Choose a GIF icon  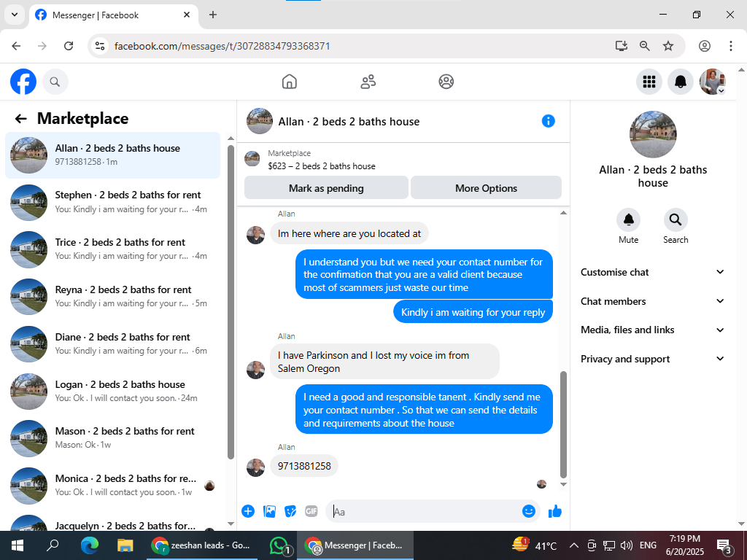coord(311,511)
